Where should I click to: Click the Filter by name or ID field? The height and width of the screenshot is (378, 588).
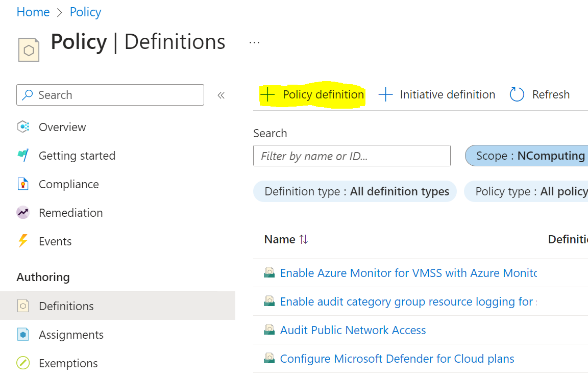(x=352, y=156)
